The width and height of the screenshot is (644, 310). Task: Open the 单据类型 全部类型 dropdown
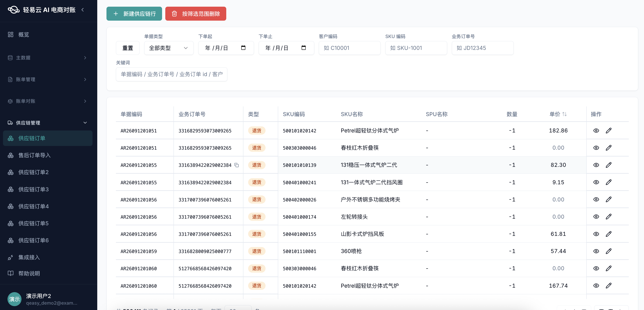pos(169,48)
